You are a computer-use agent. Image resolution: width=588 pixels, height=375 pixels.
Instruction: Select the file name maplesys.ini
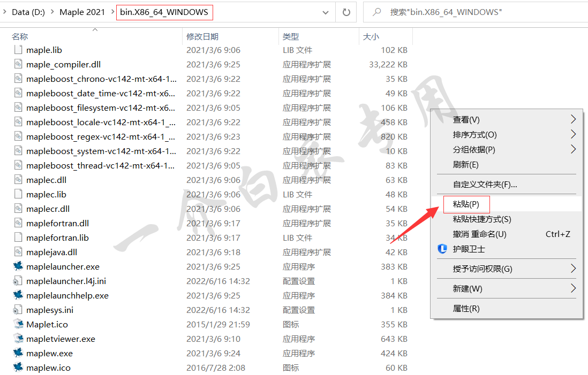[50, 310]
